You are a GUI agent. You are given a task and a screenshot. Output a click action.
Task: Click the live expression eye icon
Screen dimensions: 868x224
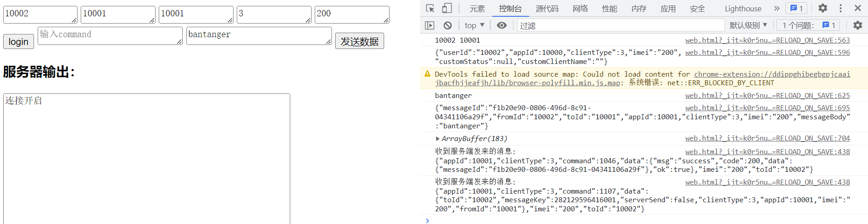coord(502,25)
